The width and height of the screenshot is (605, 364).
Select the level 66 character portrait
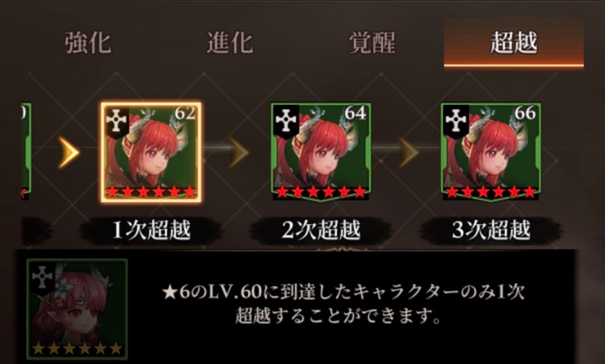click(491, 151)
